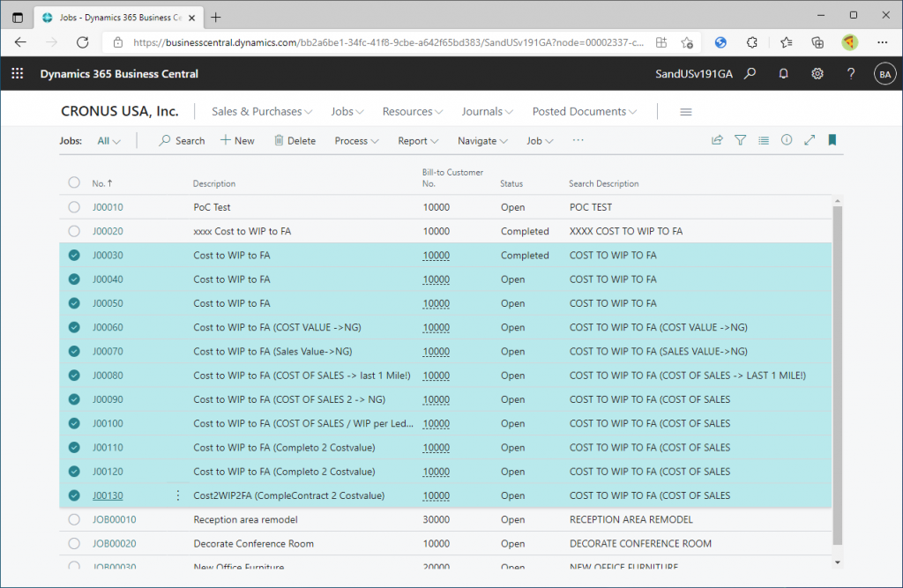Click the search magnifier in the header bar
This screenshot has width=903, height=588.
[x=750, y=74]
